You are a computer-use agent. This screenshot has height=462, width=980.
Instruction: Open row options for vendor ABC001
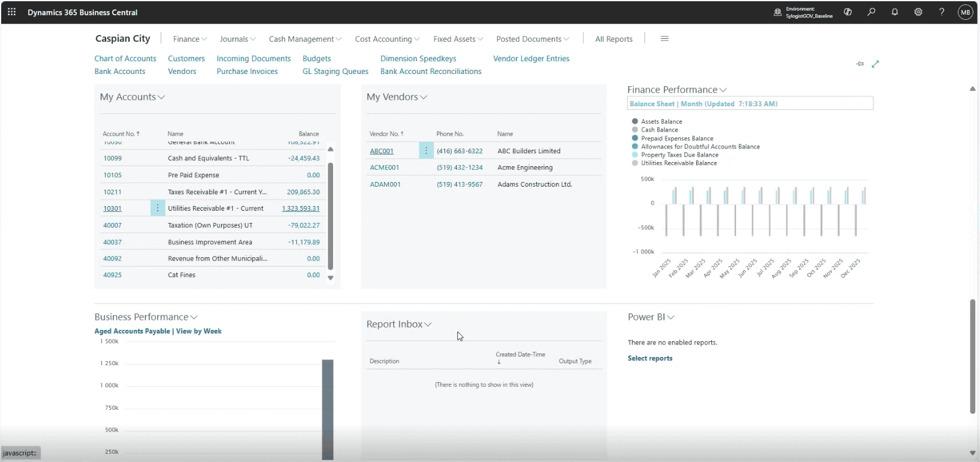pyautogui.click(x=426, y=151)
